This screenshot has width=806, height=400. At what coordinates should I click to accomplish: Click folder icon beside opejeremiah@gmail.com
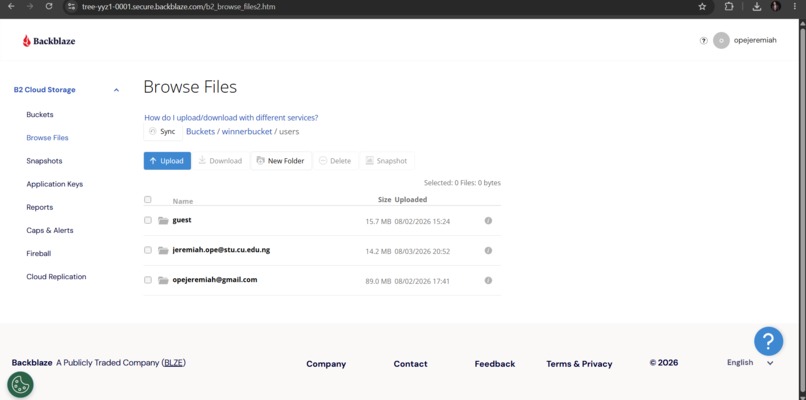pyautogui.click(x=163, y=280)
